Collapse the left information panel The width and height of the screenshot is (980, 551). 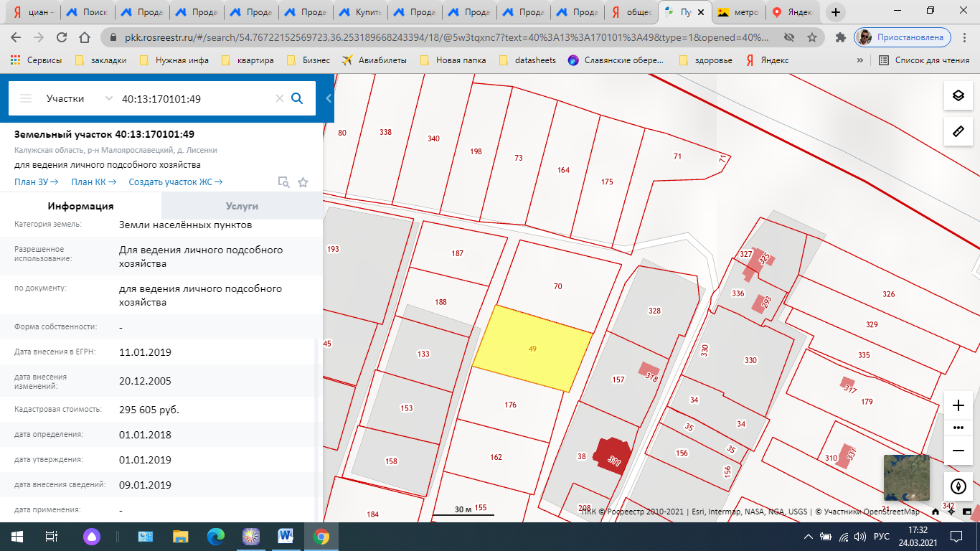[x=329, y=98]
